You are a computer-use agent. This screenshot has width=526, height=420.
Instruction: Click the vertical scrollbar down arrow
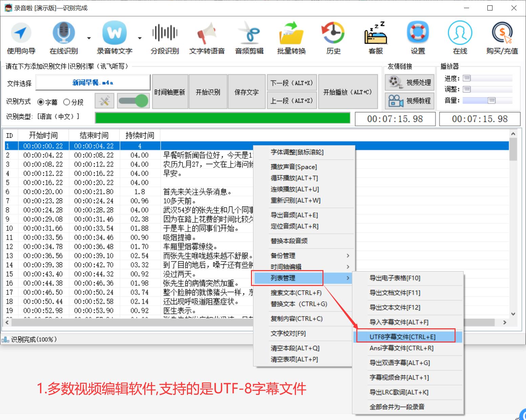(x=513, y=314)
